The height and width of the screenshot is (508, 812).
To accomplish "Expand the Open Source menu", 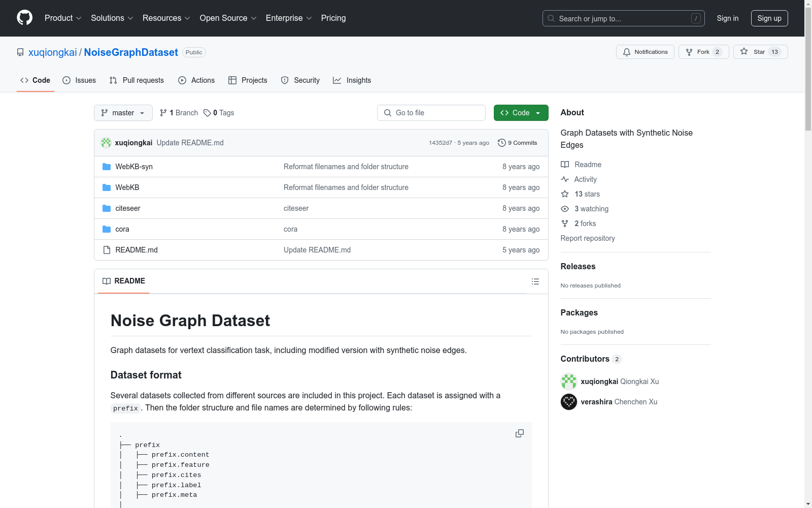I will pos(228,18).
